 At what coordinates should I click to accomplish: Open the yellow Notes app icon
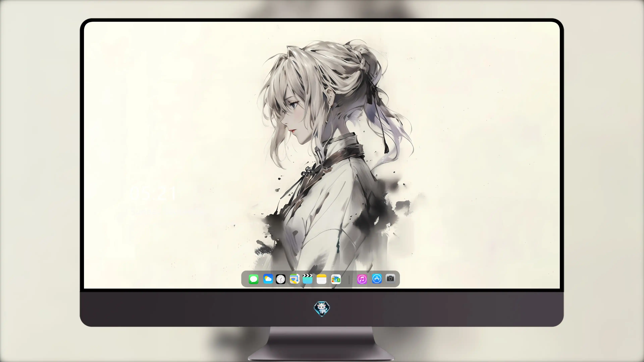[321, 279]
